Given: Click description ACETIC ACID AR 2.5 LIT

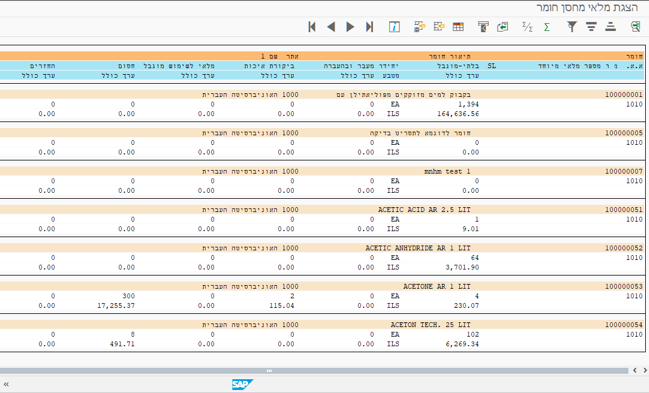Looking at the screenshot, I should click(x=424, y=210).
